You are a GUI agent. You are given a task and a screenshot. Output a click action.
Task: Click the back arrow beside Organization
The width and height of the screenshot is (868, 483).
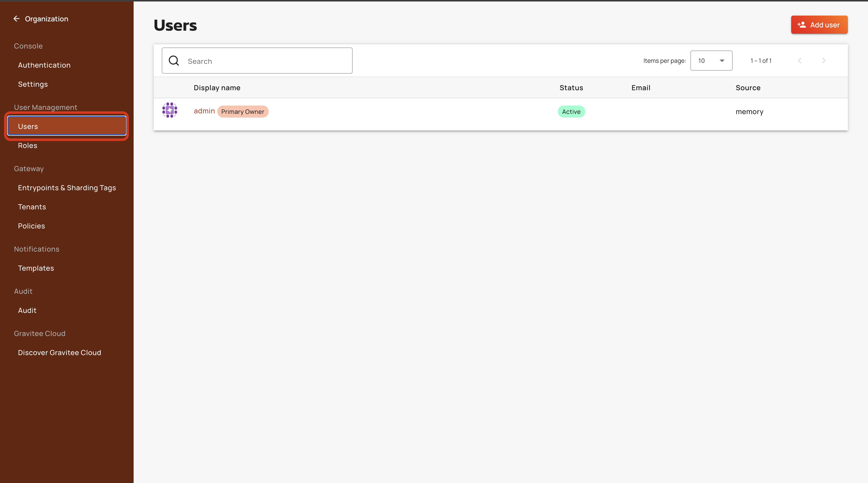[16, 19]
